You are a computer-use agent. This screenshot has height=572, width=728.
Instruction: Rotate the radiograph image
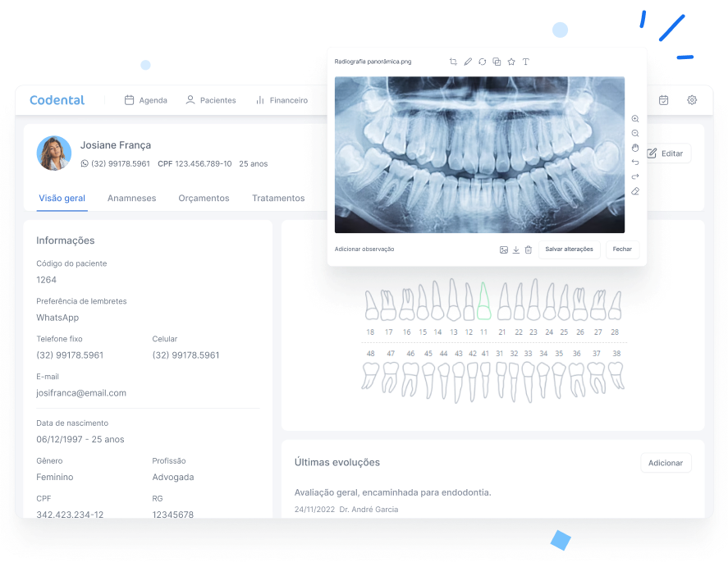pos(483,62)
